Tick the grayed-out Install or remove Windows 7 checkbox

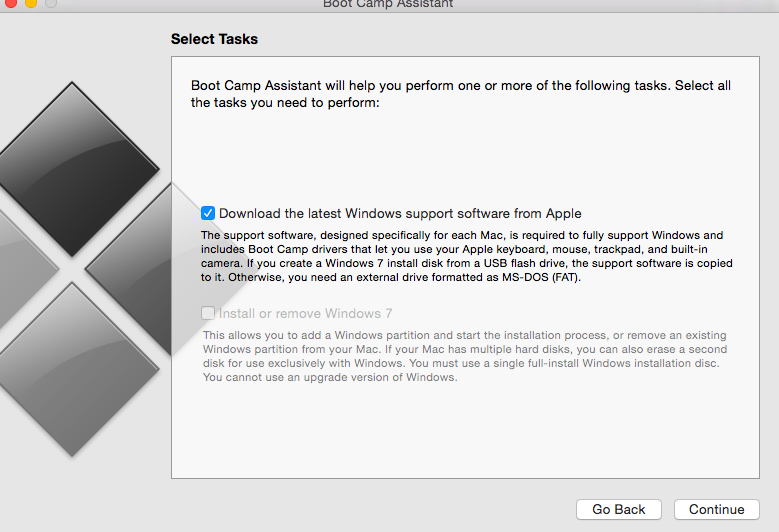pos(208,313)
